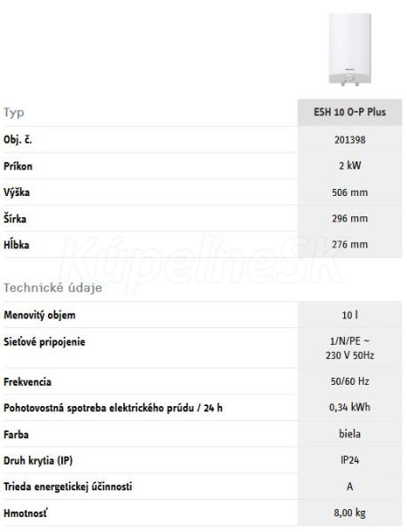Click the IP24 protection rating value
The width and height of the screenshot is (407, 532).
point(349,460)
